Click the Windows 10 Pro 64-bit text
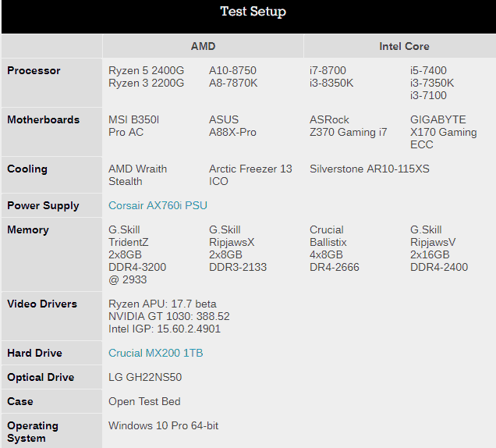 [x=163, y=425]
